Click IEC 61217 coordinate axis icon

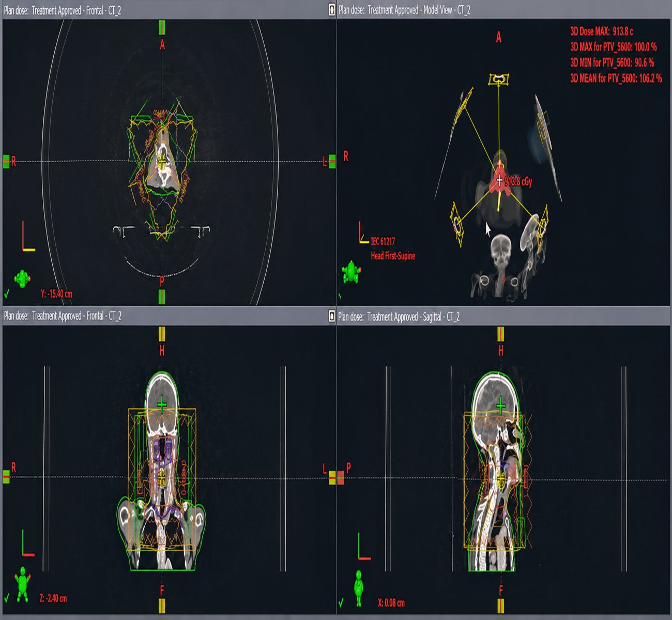coord(364,233)
